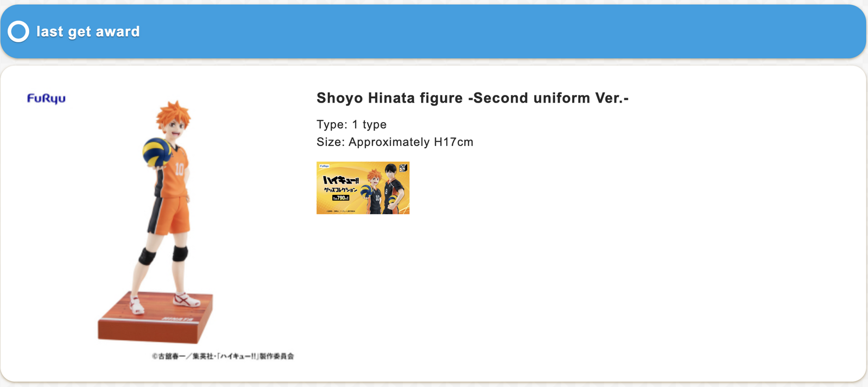Screen dimensions: 868x387
Task: Click the small FuRyu logo inside banner
Action: (x=324, y=166)
